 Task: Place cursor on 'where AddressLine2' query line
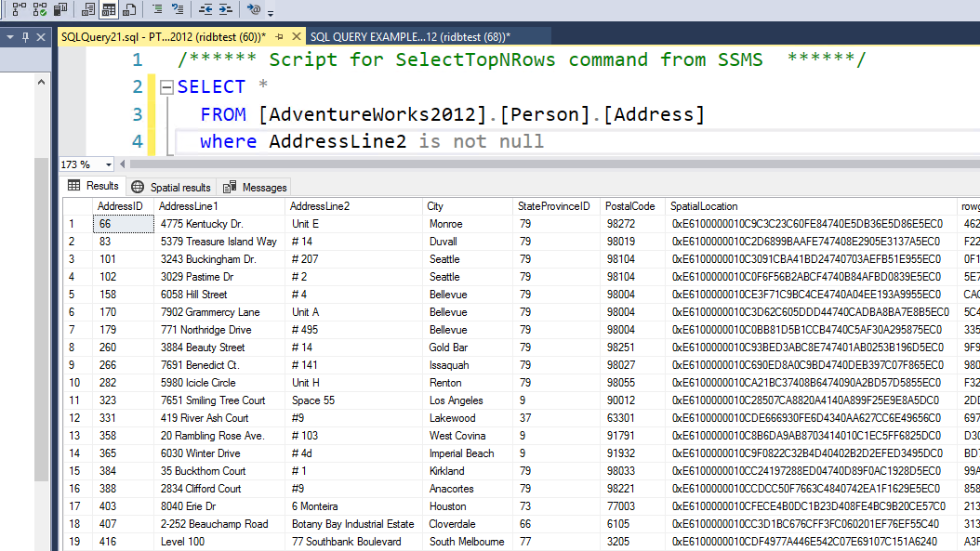point(372,142)
